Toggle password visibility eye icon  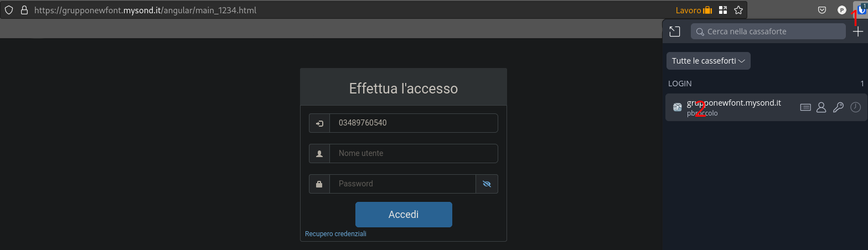tap(487, 184)
